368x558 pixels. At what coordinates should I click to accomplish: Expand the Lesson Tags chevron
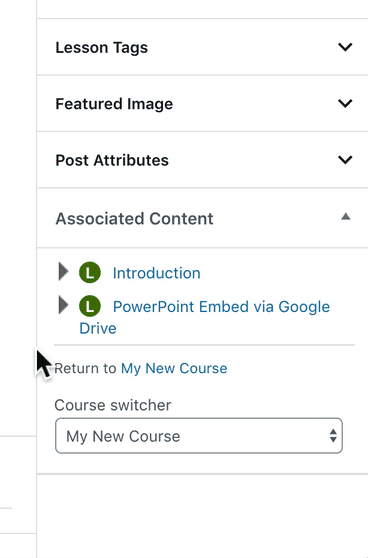[x=345, y=47]
